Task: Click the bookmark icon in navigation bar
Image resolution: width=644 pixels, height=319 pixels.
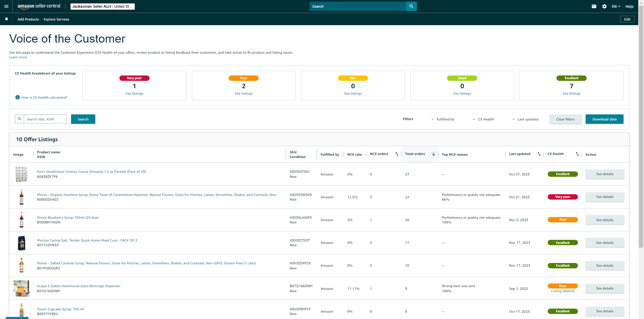Action: (6, 19)
